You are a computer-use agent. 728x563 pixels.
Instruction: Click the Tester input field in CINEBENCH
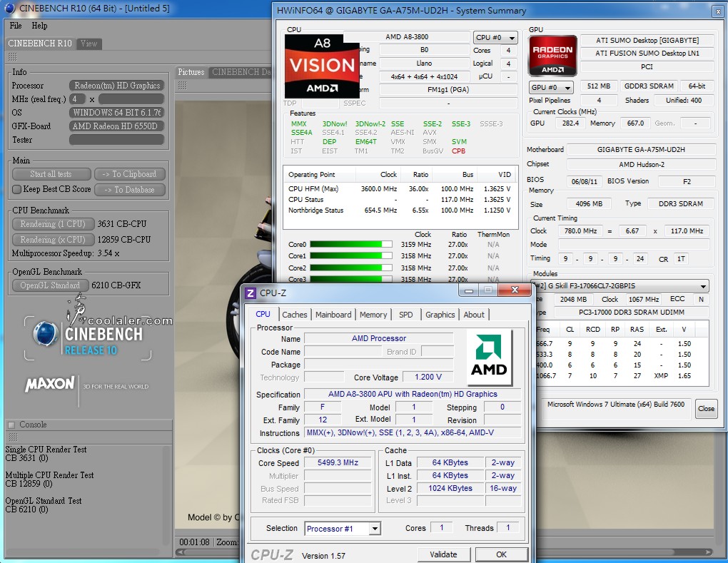(116, 140)
